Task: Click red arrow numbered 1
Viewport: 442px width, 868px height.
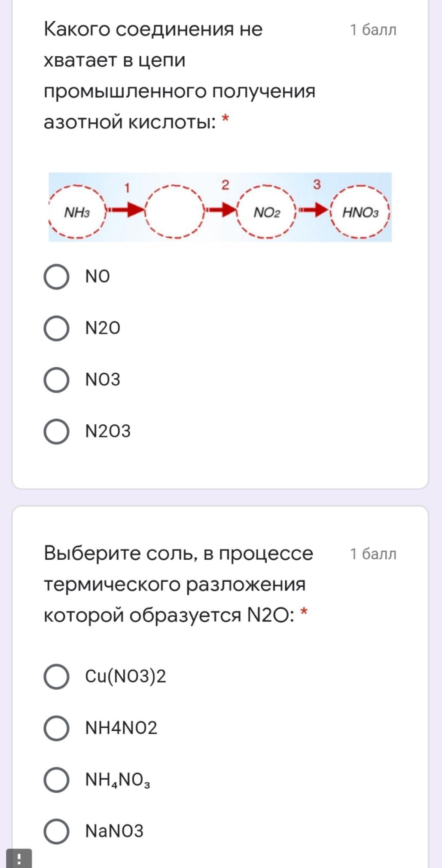Action: click(127, 210)
